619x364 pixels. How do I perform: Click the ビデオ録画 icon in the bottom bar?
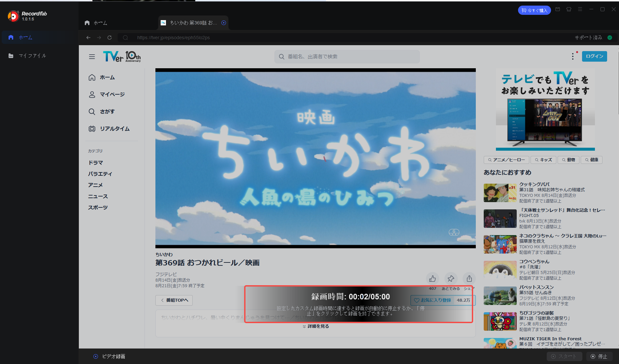(96, 356)
